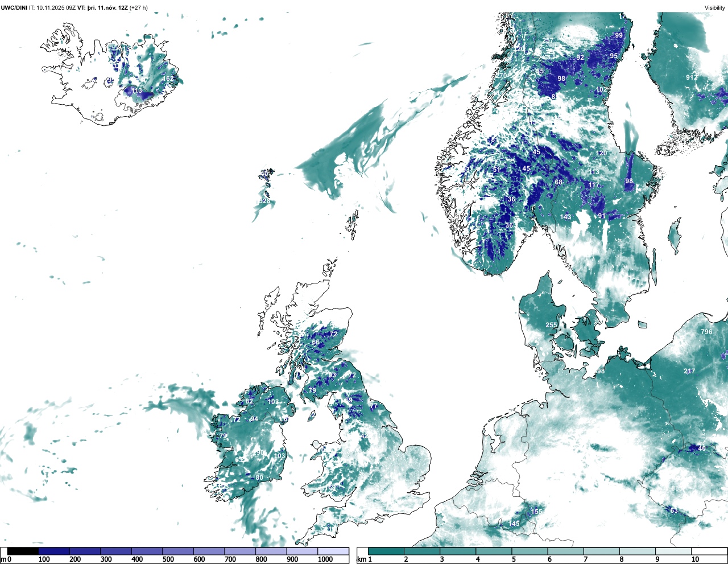The width and height of the screenshot is (728, 564).
Task: Click the 10 label on km scale
Action: tap(695, 559)
